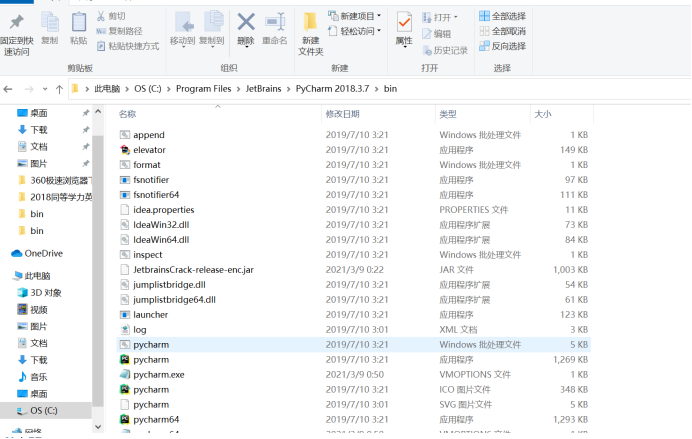Click Program Files in address bar
This screenshot has width=692, height=439.
pos(203,89)
